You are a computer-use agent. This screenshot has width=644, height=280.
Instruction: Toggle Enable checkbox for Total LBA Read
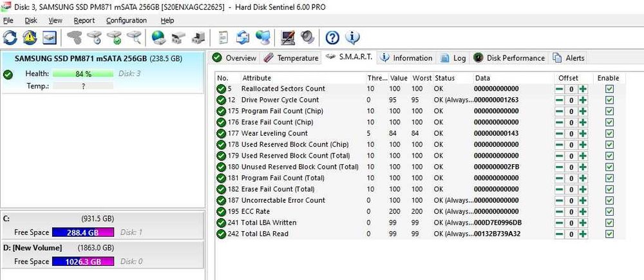[609, 234]
